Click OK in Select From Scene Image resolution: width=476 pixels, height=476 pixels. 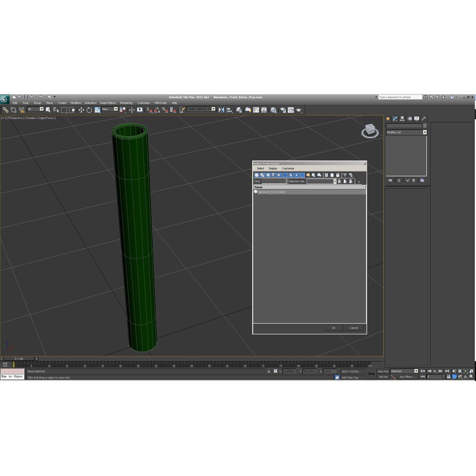pos(334,328)
